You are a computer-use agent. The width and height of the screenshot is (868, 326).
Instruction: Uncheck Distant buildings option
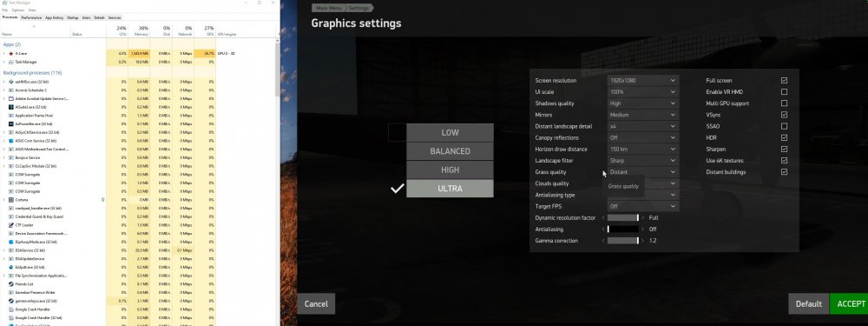(x=785, y=172)
